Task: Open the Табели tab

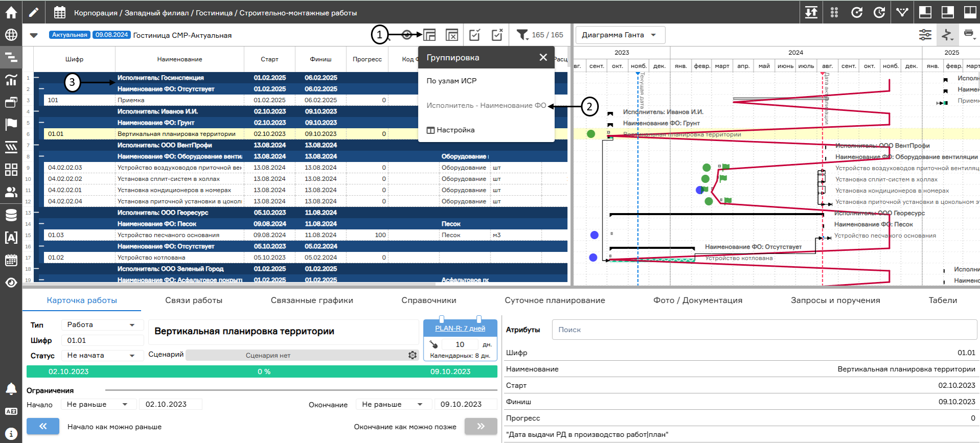Action: pyautogui.click(x=943, y=300)
